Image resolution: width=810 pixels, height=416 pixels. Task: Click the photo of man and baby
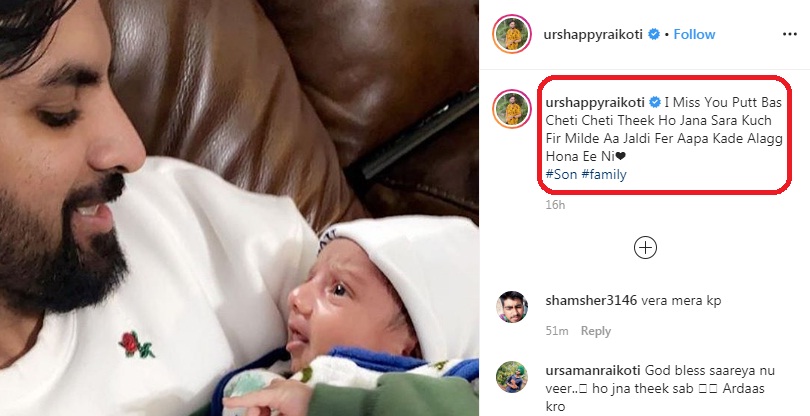(240, 208)
